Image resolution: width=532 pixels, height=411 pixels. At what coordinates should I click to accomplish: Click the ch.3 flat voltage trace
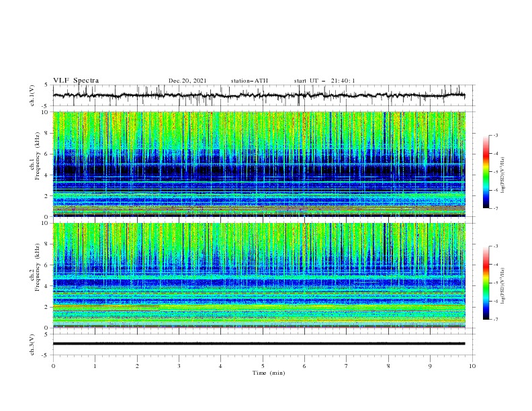click(x=259, y=344)
